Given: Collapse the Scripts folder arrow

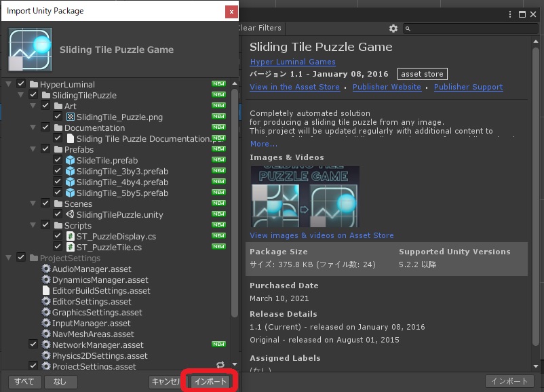Looking at the screenshot, I should click(33, 225).
